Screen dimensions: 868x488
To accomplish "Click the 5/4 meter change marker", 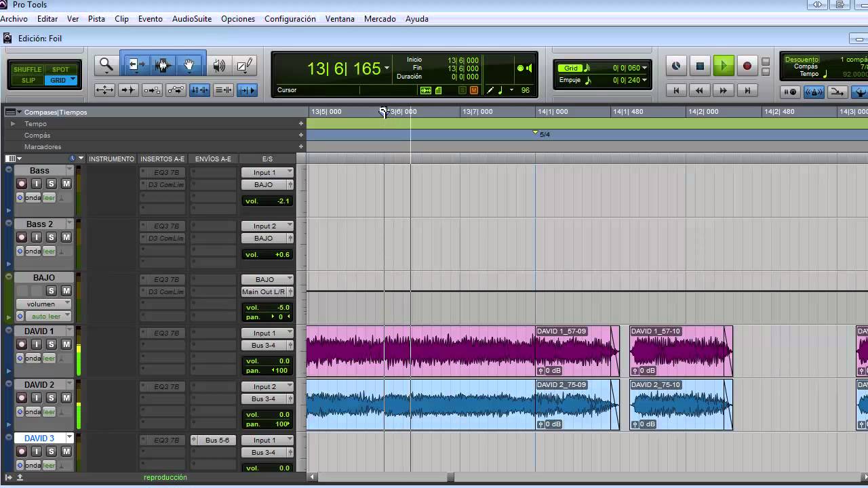I will tap(541, 134).
